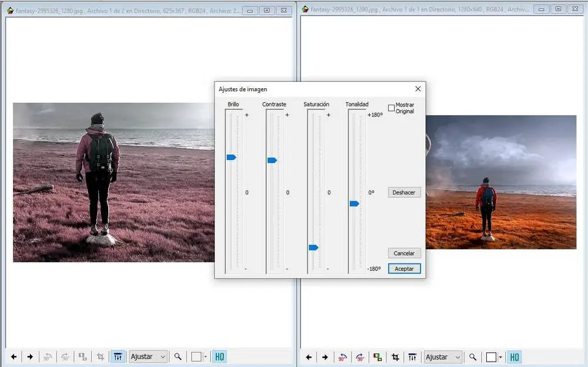Click the Brillo slider handle
This screenshot has width=588, height=367.
tap(231, 157)
